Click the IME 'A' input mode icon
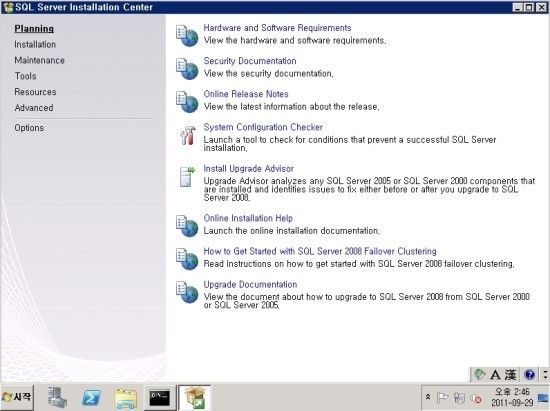The width and height of the screenshot is (550, 411). point(495,375)
